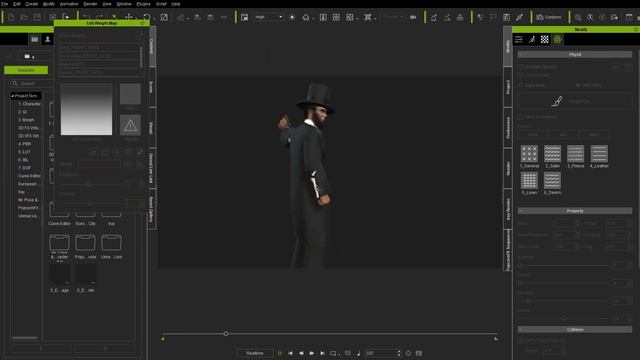This screenshot has width=640, height=360.
Task: Click the timeline playhead scrubber
Action: pos(226,334)
